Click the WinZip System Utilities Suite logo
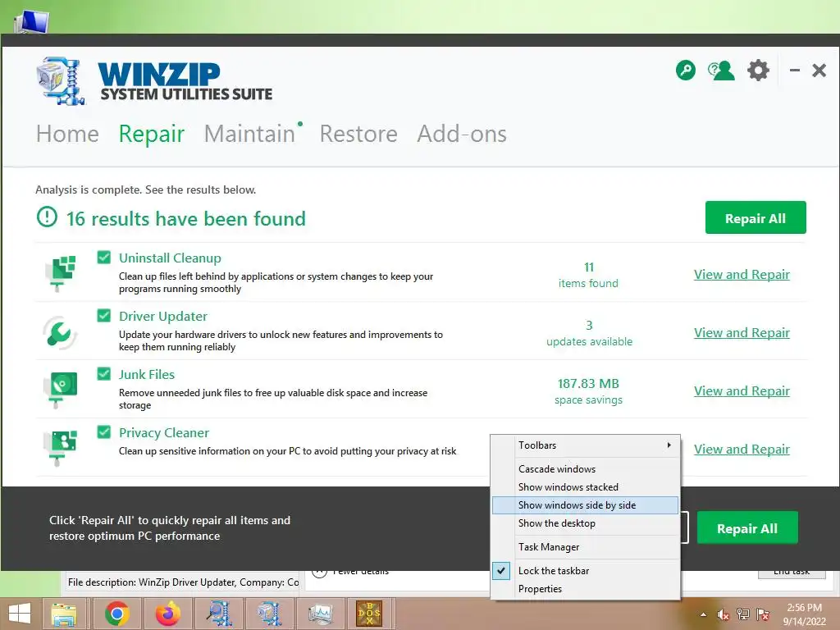The width and height of the screenshot is (840, 630). [x=155, y=80]
